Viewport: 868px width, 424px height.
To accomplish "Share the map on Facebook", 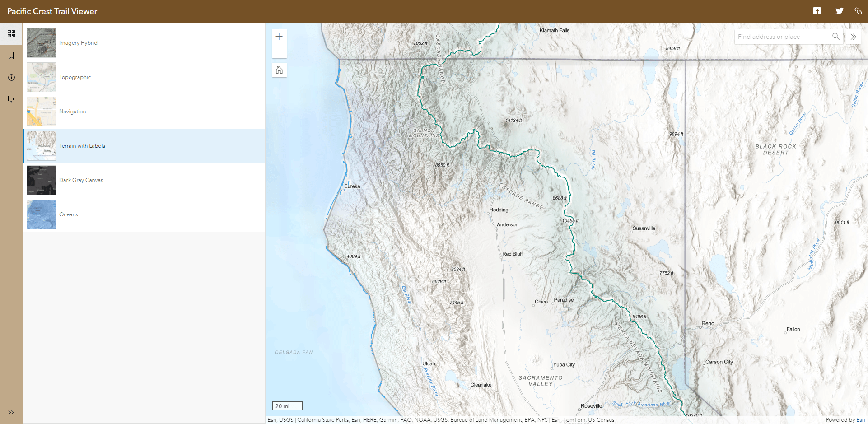I will coord(817,11).
